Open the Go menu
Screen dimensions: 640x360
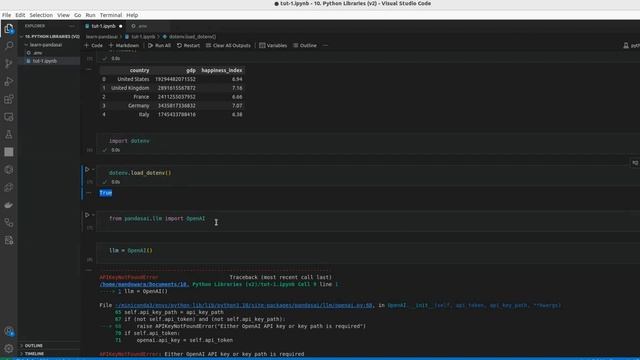click(x=78, y=15)
